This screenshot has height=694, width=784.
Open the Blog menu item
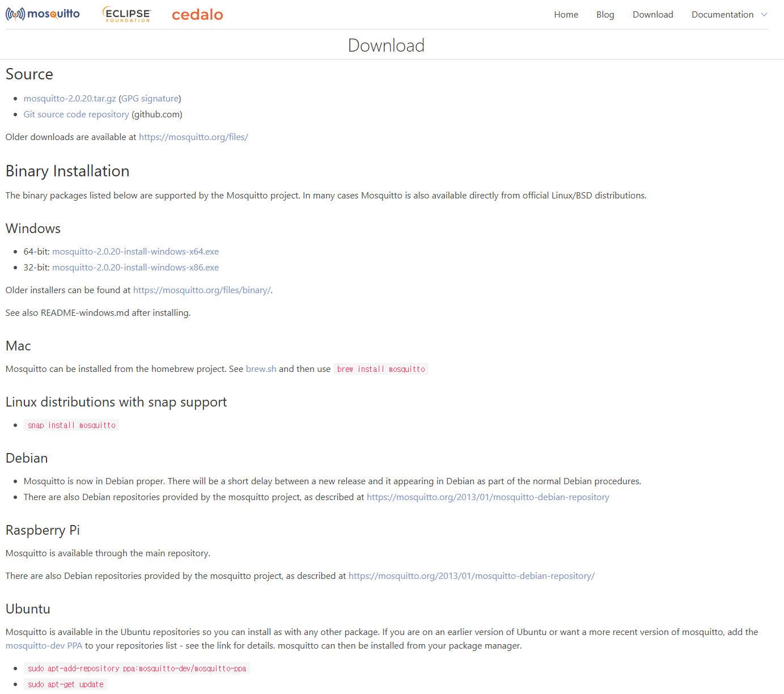[x=605, y=15]
